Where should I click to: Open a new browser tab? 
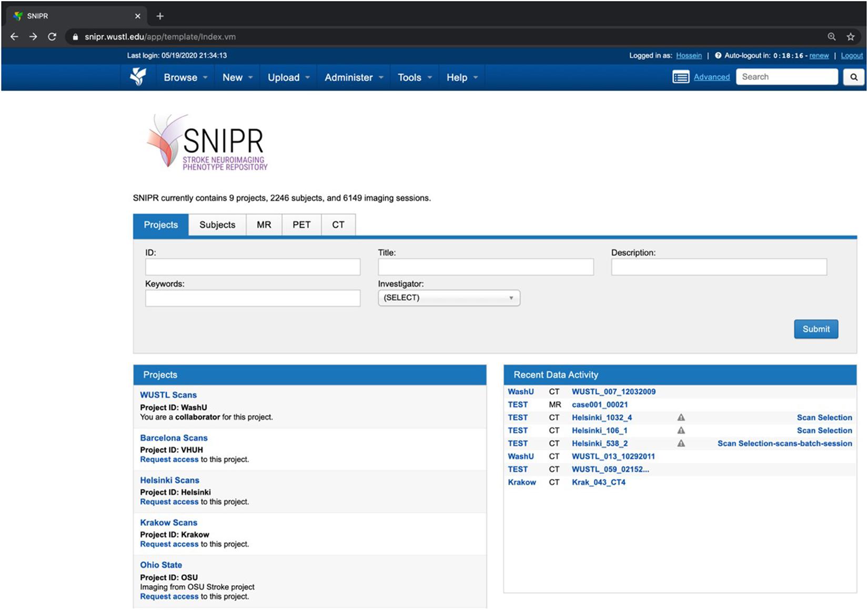coord(160,16)
